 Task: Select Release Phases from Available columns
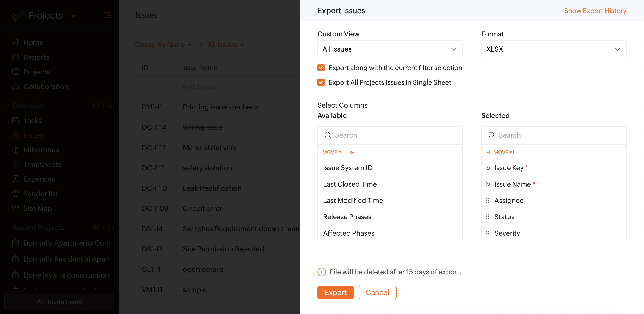click(347, 217)
